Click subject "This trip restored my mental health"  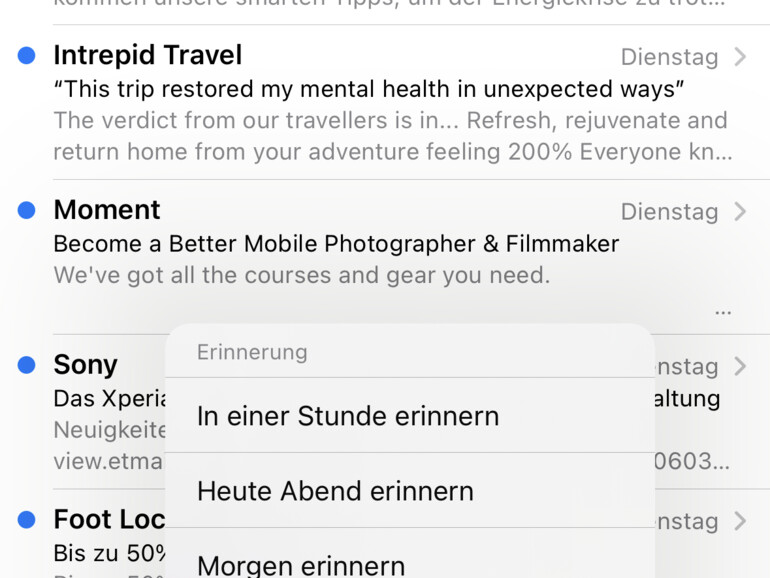pyautogui.click(x=368, y=89)
